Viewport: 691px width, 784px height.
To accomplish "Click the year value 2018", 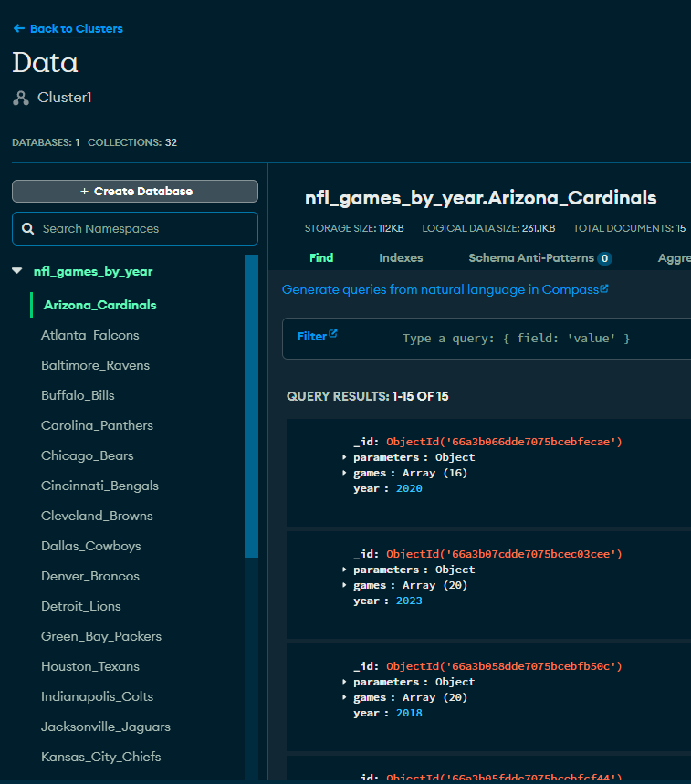I will (409, 713).
